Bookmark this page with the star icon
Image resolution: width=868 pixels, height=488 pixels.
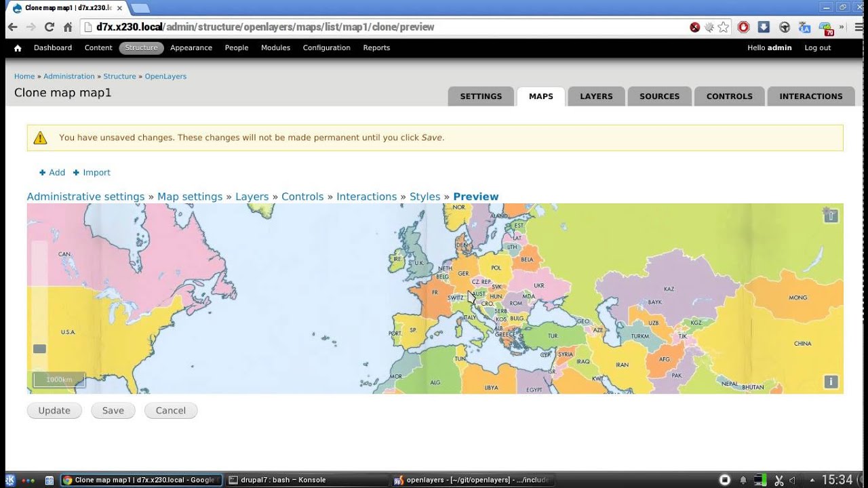coord(724,27)
